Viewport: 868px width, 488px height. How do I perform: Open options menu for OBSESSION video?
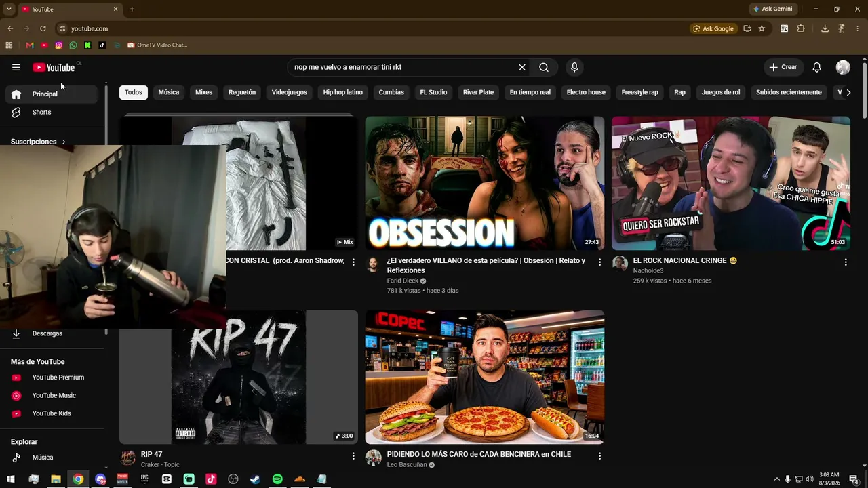point(599,262)
